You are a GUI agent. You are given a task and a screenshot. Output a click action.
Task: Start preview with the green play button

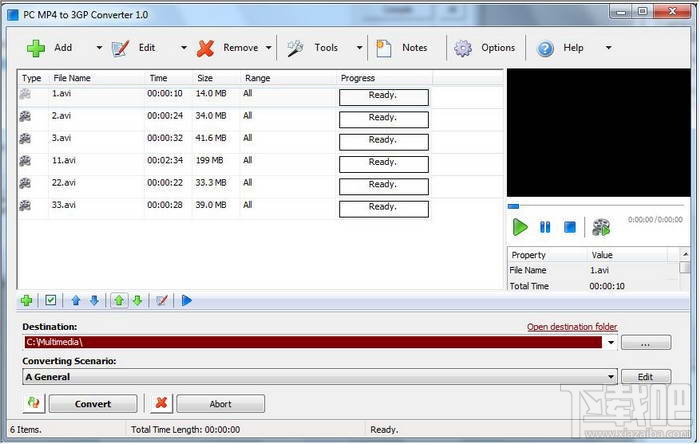click(x=520, y=227)
